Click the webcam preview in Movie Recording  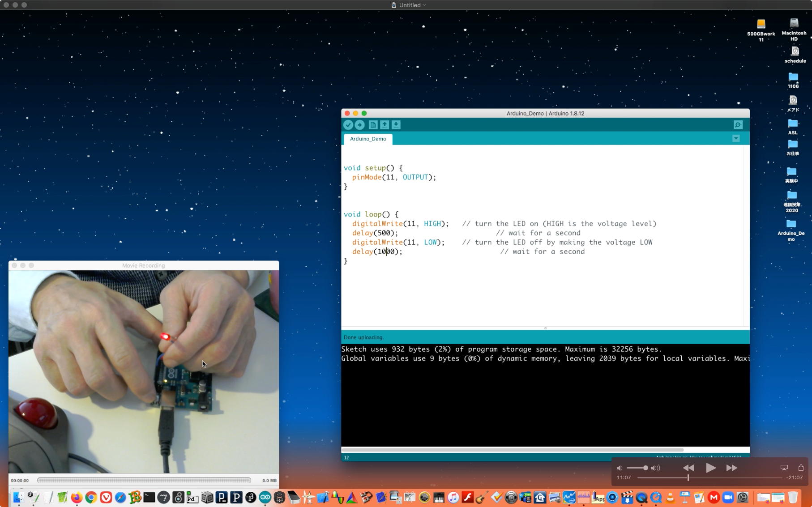[x=144, y=371]
